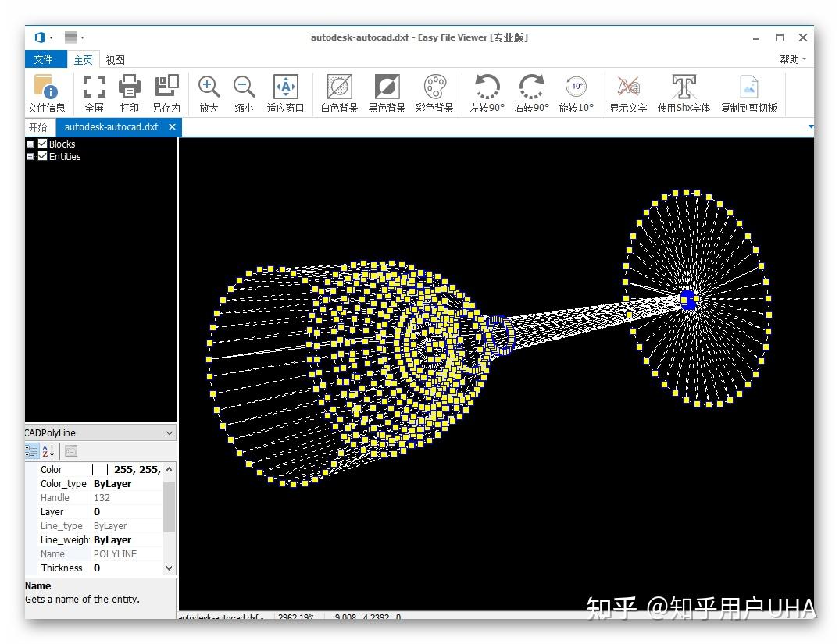The height and width of the screenshot is (644, 839).
Task: Set 白色背景 white background
Action: click(339, 94)
